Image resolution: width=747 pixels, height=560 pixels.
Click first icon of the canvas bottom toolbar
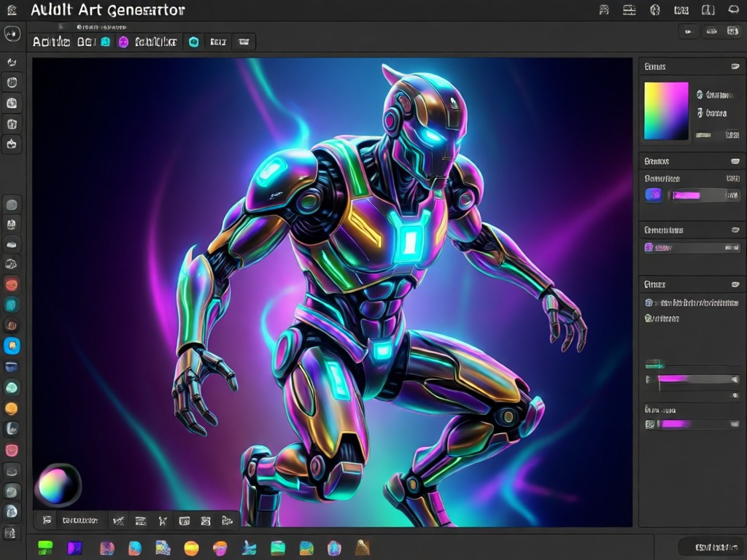pyautogui.click(x=47, y=521)
